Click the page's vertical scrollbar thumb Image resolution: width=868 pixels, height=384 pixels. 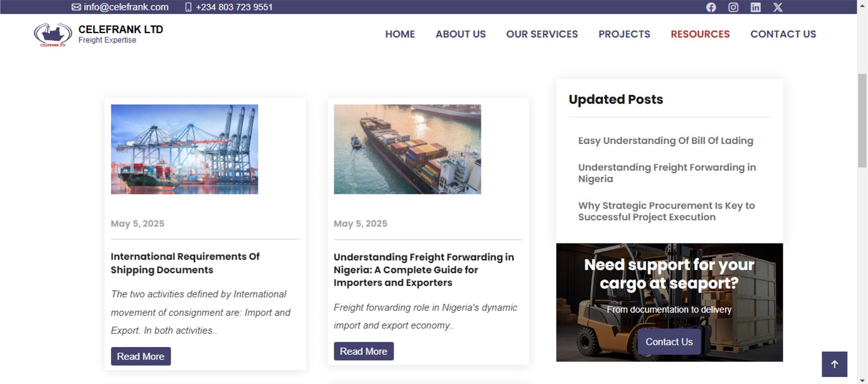[862, 120]
